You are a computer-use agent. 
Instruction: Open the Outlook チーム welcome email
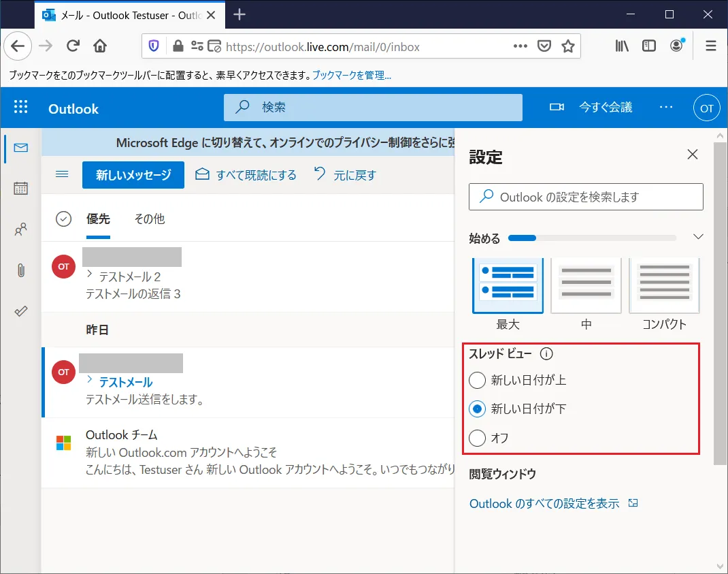(x=248, y=452)
